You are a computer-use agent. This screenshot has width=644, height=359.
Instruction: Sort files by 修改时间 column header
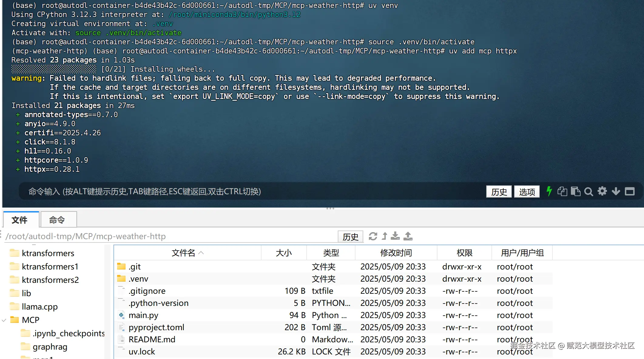396,253
